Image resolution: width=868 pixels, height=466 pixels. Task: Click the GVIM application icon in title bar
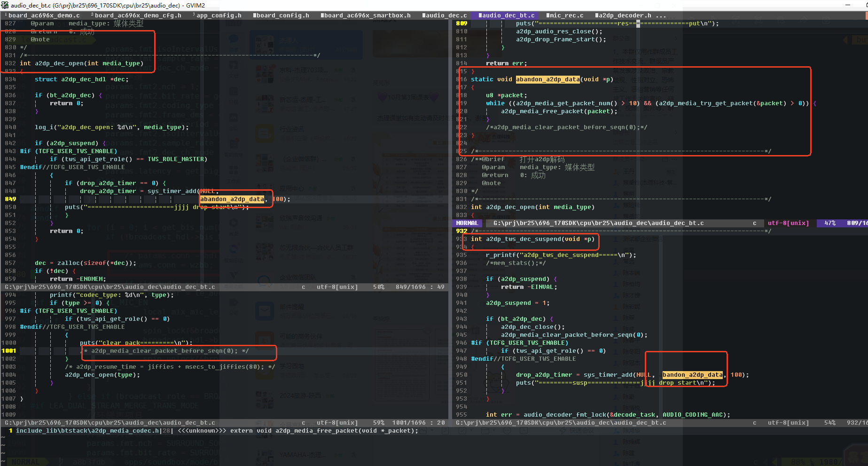5,5
